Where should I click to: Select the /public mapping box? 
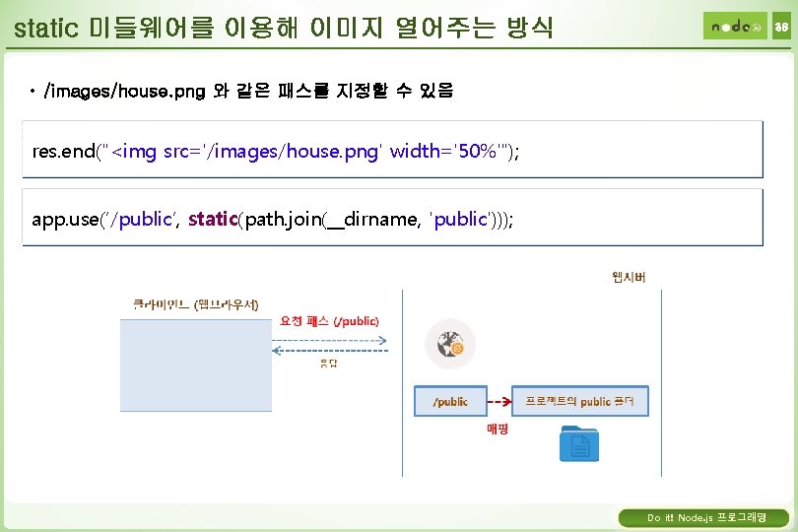pos(450,401)
